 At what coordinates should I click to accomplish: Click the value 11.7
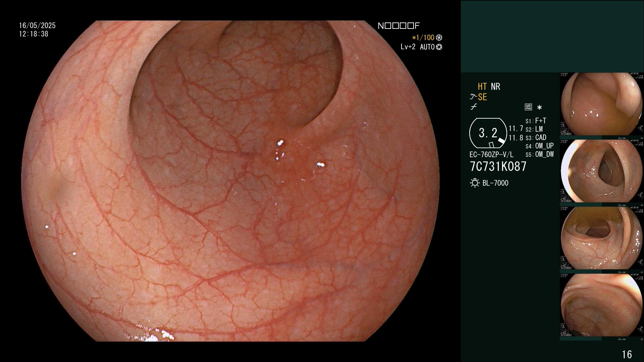coord(516,128)
